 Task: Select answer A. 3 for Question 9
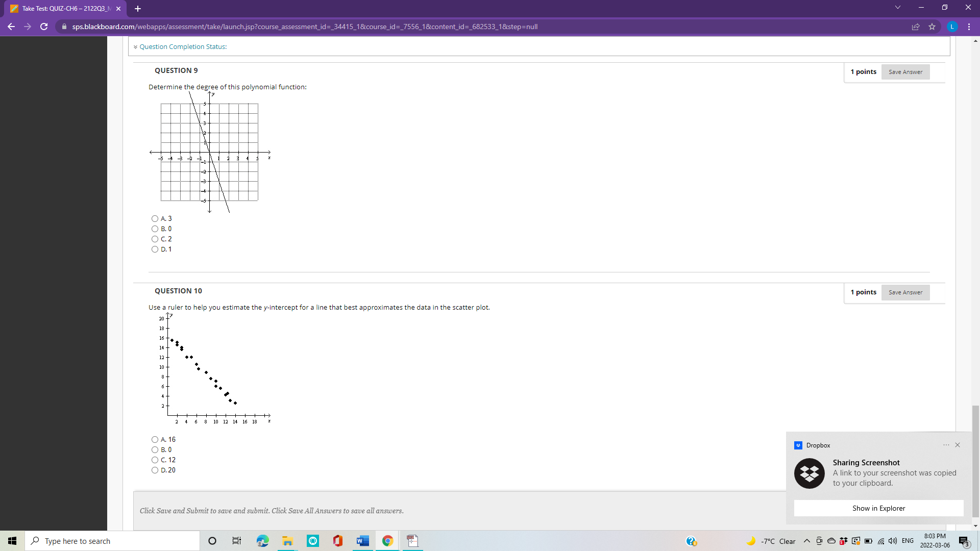[155, 219]
